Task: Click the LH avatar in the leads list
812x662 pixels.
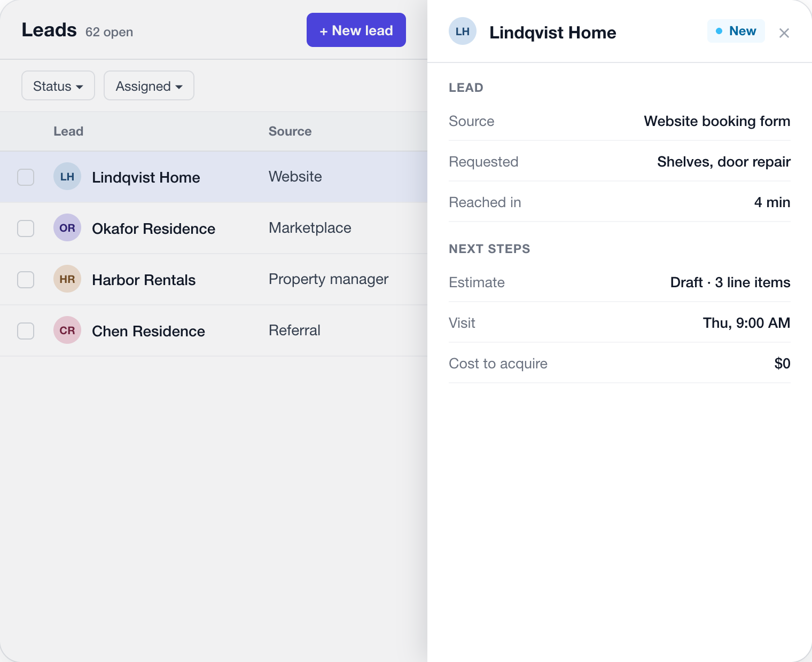Action: 67,177
